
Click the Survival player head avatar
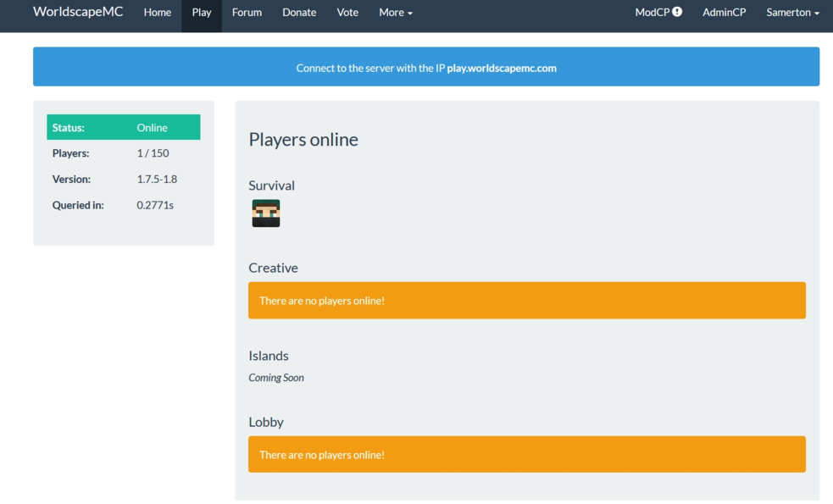[x=265, y=213]
